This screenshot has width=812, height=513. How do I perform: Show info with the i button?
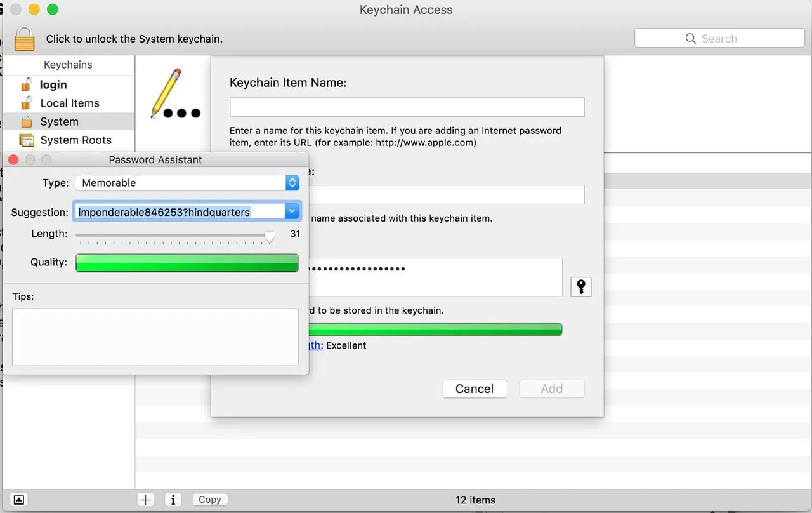173,500
